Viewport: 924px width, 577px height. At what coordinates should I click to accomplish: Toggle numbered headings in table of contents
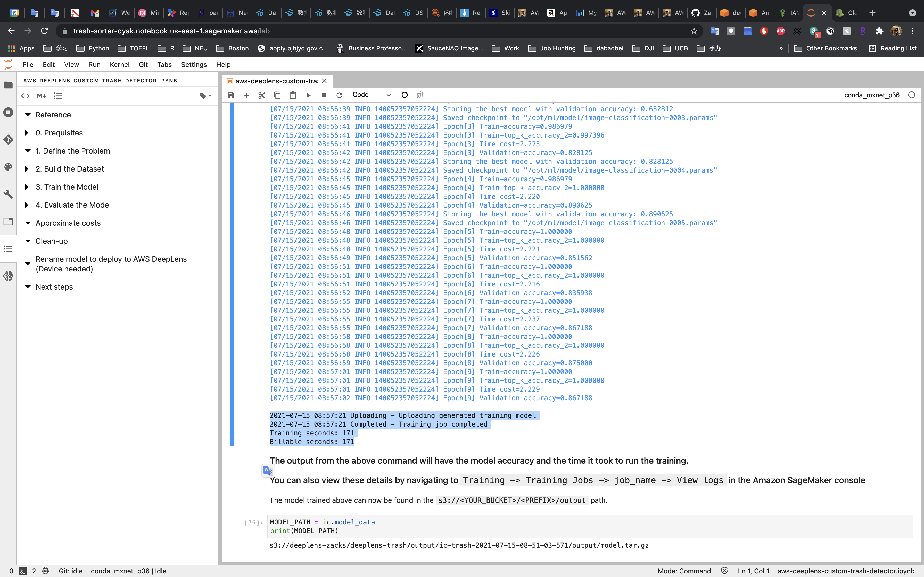[x=58, y=96]
